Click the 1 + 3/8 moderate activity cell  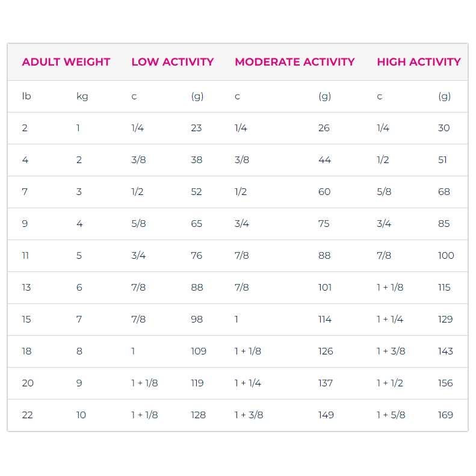249,415
